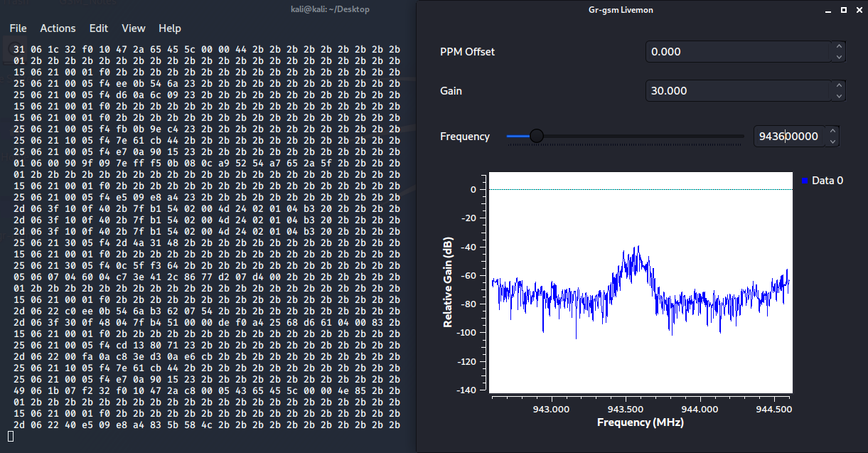This screenshot has height=453, width=868.
Task: Increase Gain with the up arrow
Action: (x=839, y=85)
